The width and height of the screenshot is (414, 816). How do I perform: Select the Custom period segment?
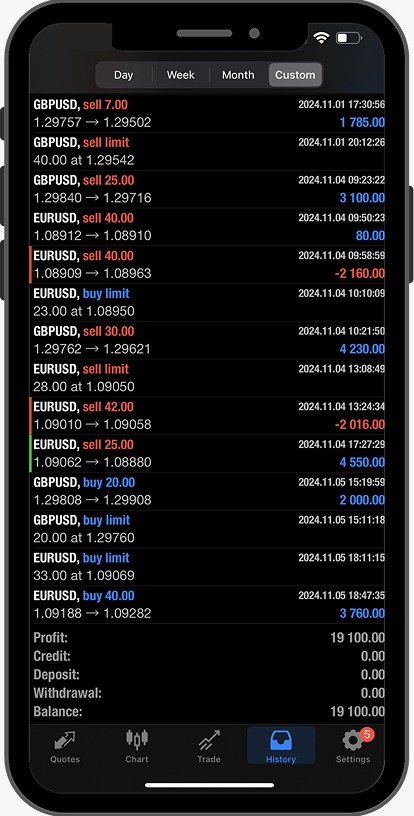pyautogui.click(x=295, y=75)
